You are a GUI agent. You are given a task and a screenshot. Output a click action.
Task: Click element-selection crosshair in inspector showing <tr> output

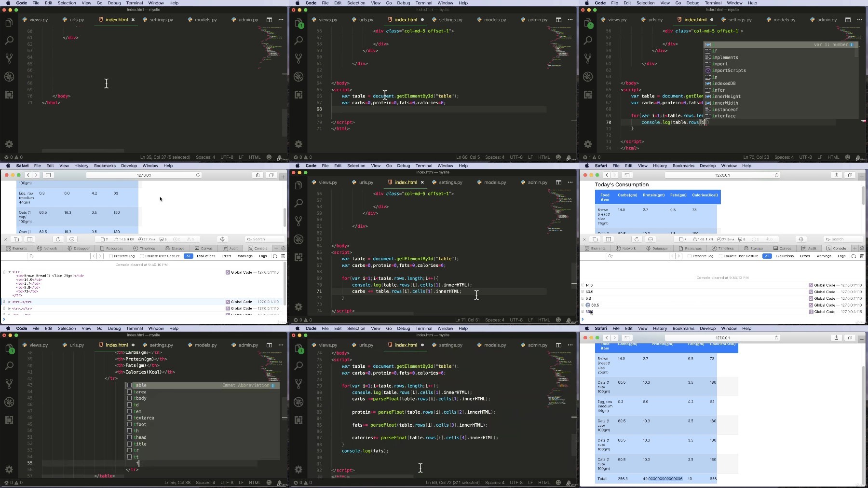coord(222,239)
